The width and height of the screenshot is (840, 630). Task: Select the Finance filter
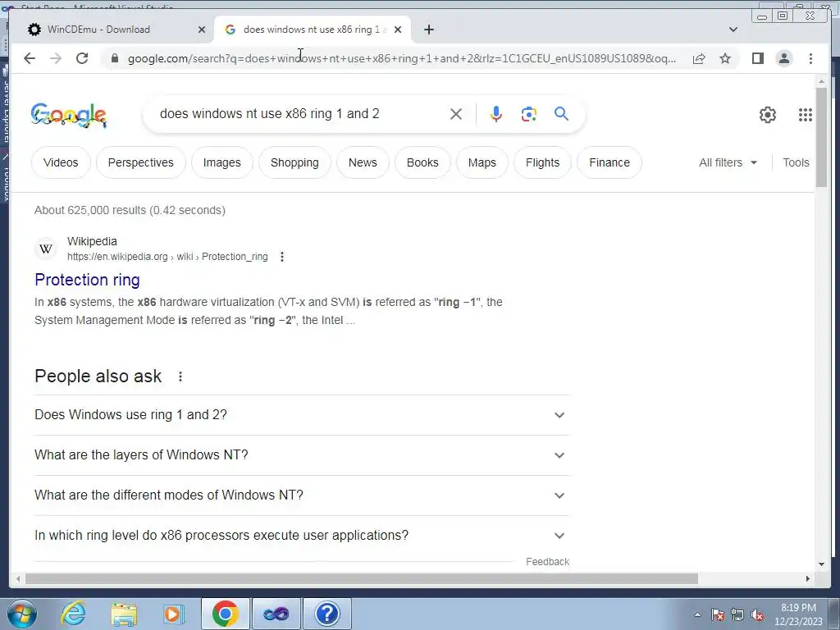[609, 162]
